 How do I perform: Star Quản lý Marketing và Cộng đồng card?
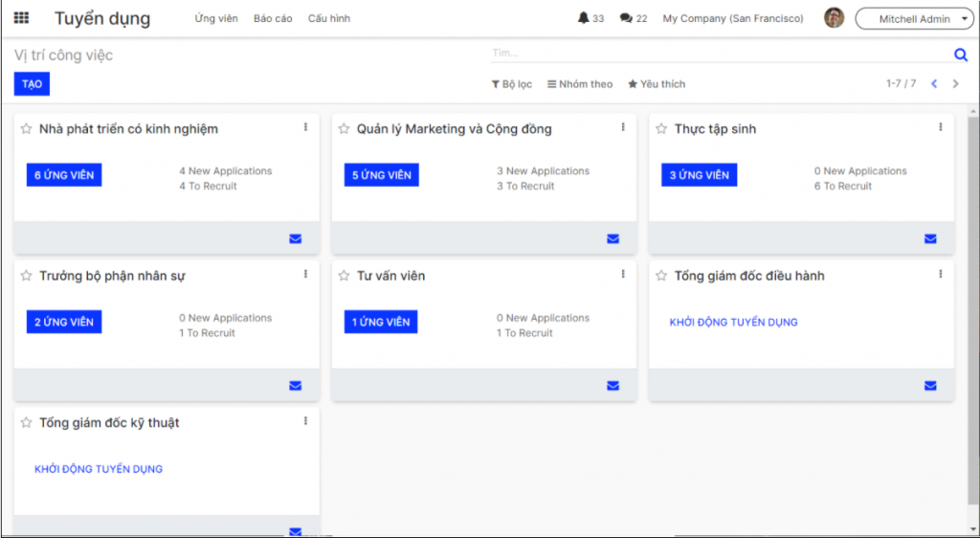point(344,128)
